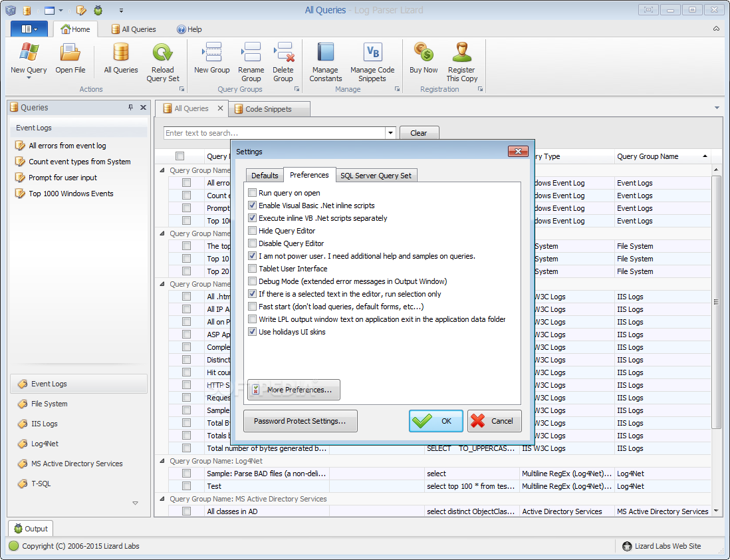Image resolution: width=730 pixels, height=560 pixels.
Task: Open Top 1000 Windows Events query
Action: point(64,194)
